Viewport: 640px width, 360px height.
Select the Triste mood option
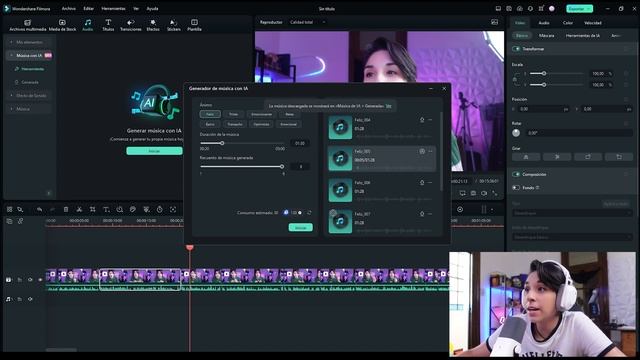click(233, 114)
